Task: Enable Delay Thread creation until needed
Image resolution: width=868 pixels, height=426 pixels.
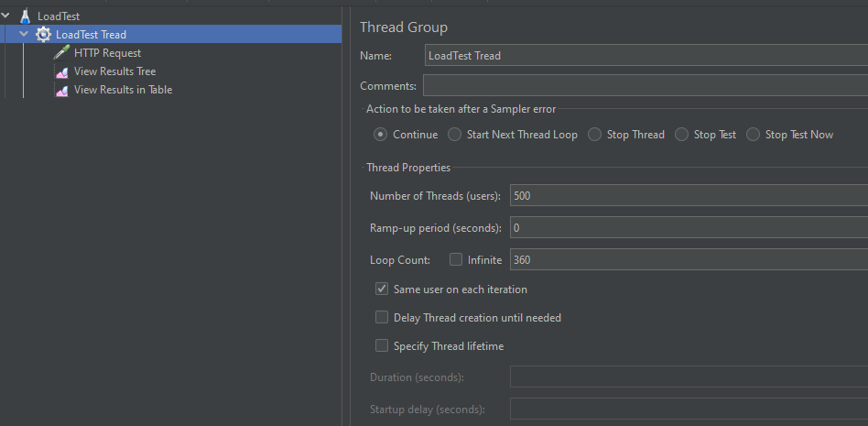Action: 382,317
